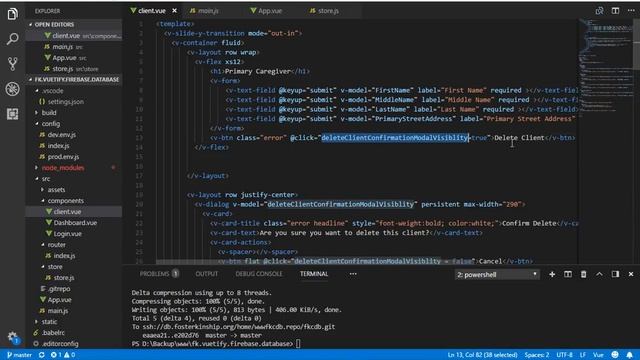Image resolution: width=640 pixels, height=360 pixels.
Task: Open .gitrepo file in the tree
Action: point(59,289)
